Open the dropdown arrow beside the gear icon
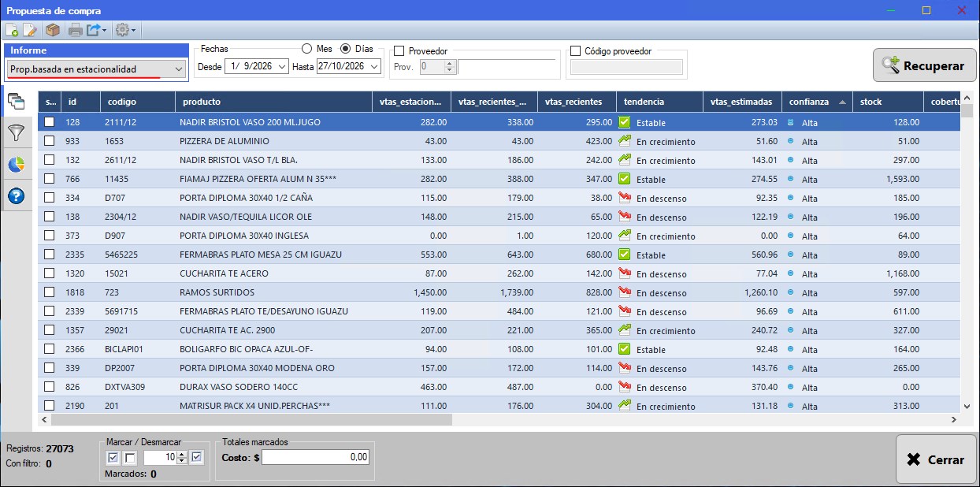This screenshot has height=487, width=980. (x=134, y=31)
